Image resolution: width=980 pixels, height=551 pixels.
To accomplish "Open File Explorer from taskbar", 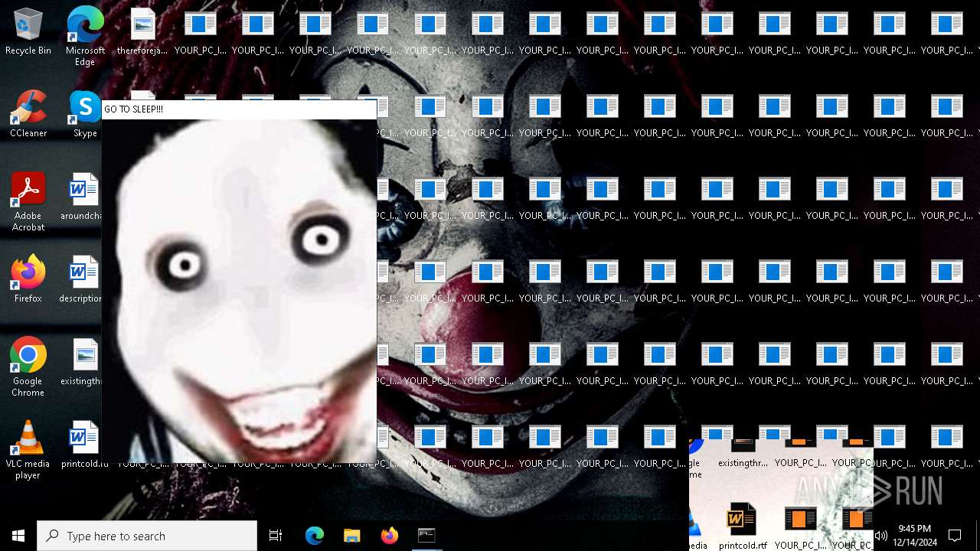I will pos(351,536).
